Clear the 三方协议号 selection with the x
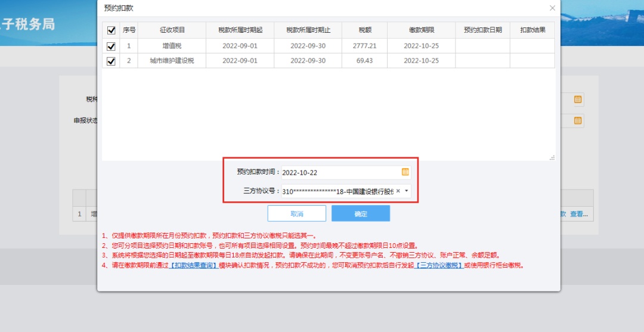This screenshot has width=644, height=332. pos(398,191)
